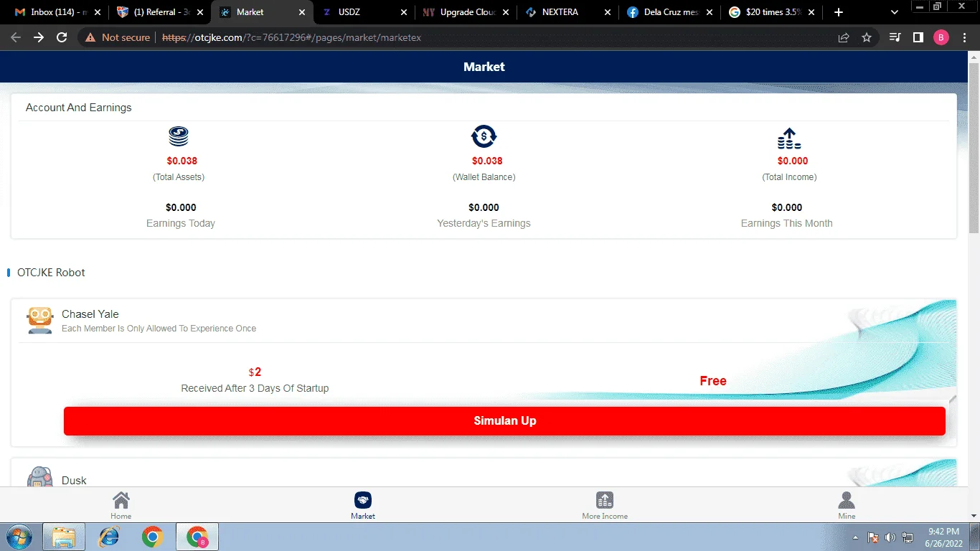
Task: Click the Wallet Balance dollar cycle icon
Action: click(x=484, y=136)
